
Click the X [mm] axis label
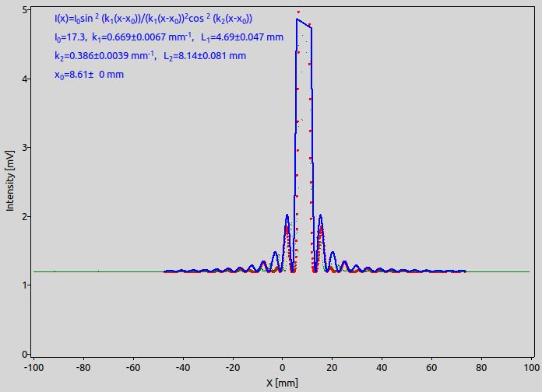coord(282,383)
